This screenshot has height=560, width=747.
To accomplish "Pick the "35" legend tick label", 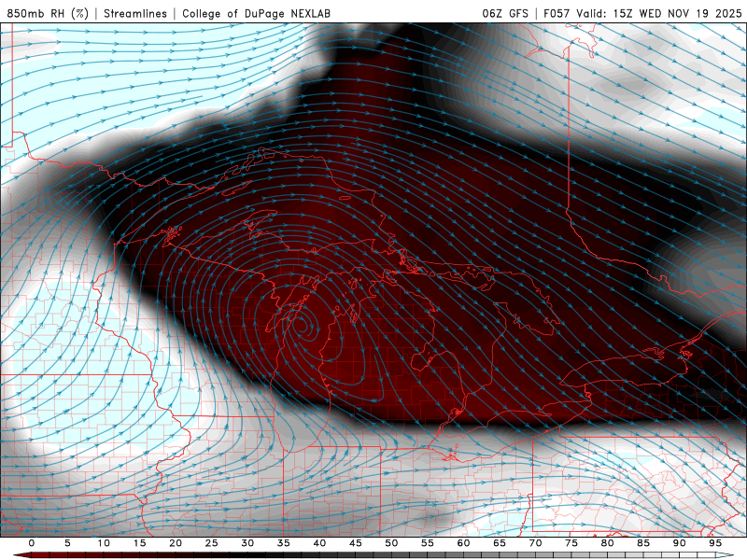I will pyautogui.click(x=284, y=543).
